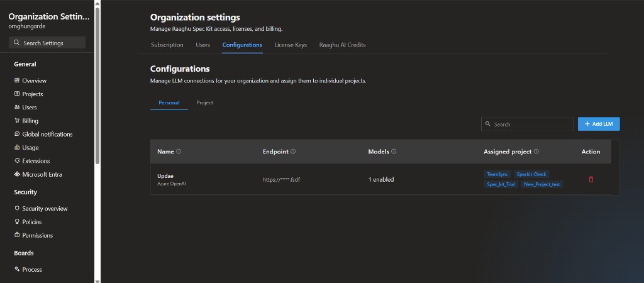644x283 pixels.
Task: Click the '1 enabled' models cell
Action: tap(381, 179)
